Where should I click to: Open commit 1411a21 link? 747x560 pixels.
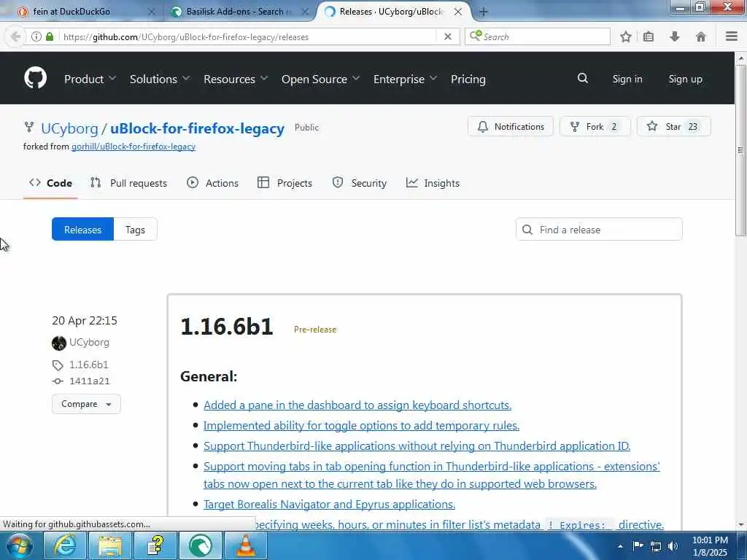[90, 381]
